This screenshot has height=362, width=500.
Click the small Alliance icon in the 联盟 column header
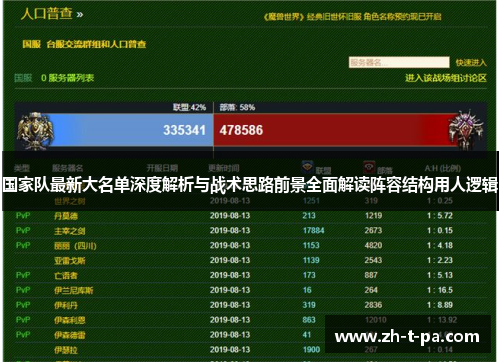[308, 166]
